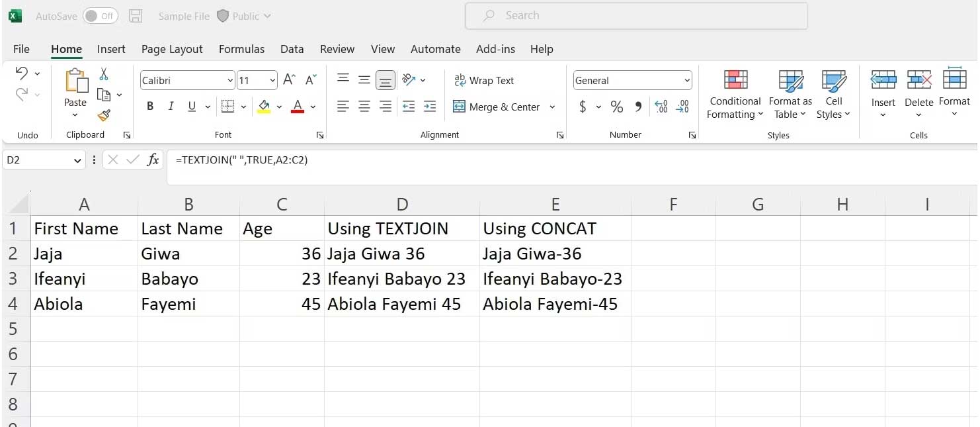
Task: Click the Increase Indent icon
Action: (430, 107)
